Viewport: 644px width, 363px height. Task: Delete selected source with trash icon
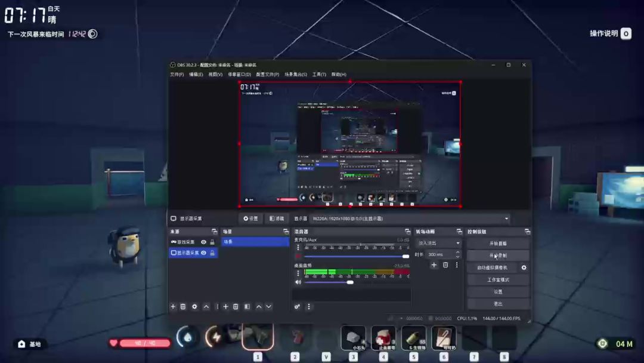click(x=183, y=307)
